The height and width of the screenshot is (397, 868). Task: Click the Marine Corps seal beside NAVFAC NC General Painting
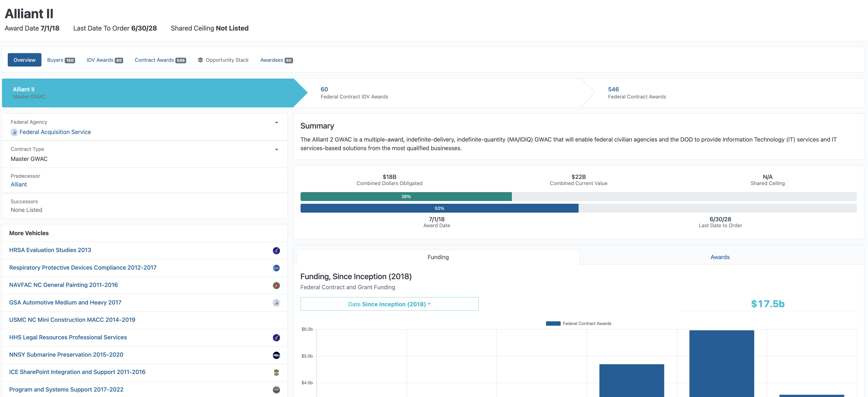coord(276,285)
